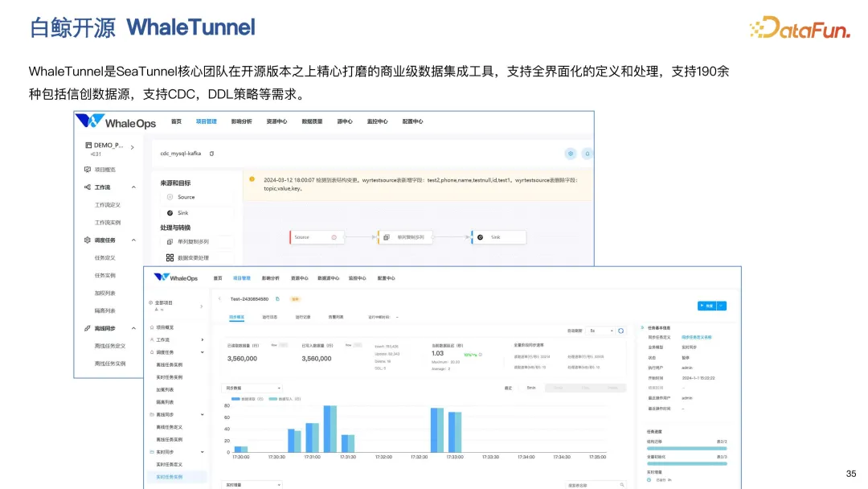Viewport: 868px width, 489px height.
Task: Switch to 告警列表 tab
Action: pyautogui.click(x=336, y=318)
